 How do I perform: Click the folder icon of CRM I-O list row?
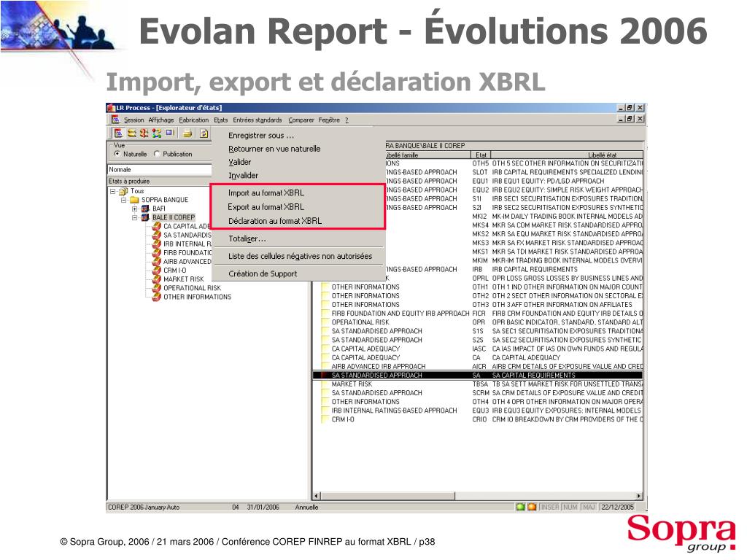coord(326,419)
